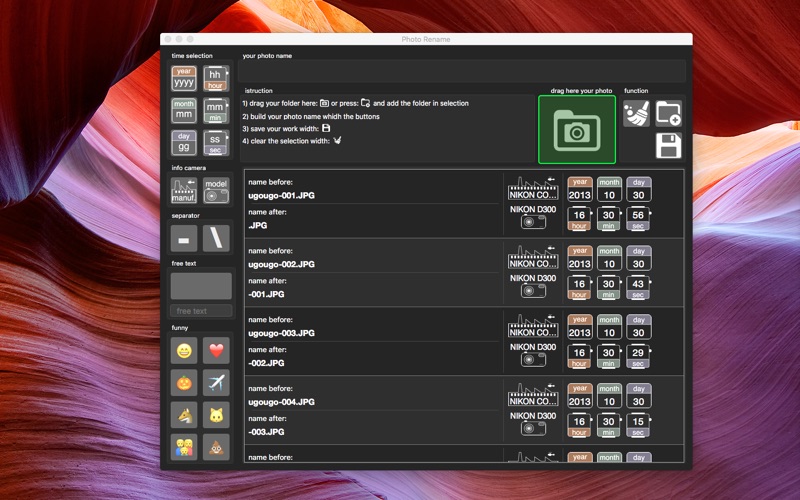
Task: Add the hour (hh) token to the name
Action: coord(216,78)
